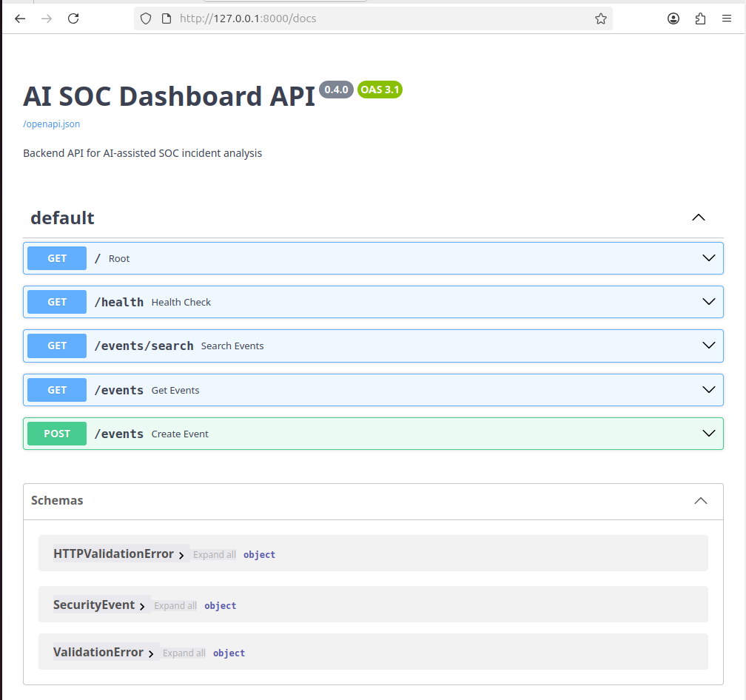Expand the GET /events/search chevron

[709, 346]
